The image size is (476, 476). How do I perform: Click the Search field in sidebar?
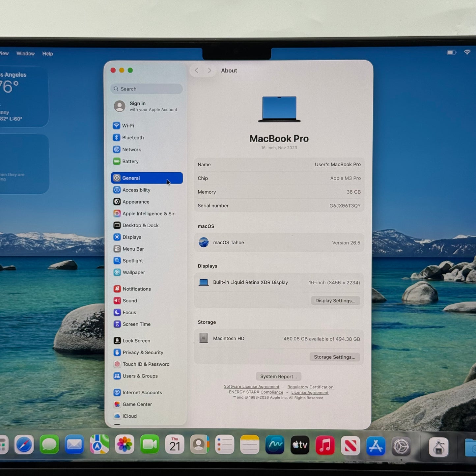[x=147, y=89]
